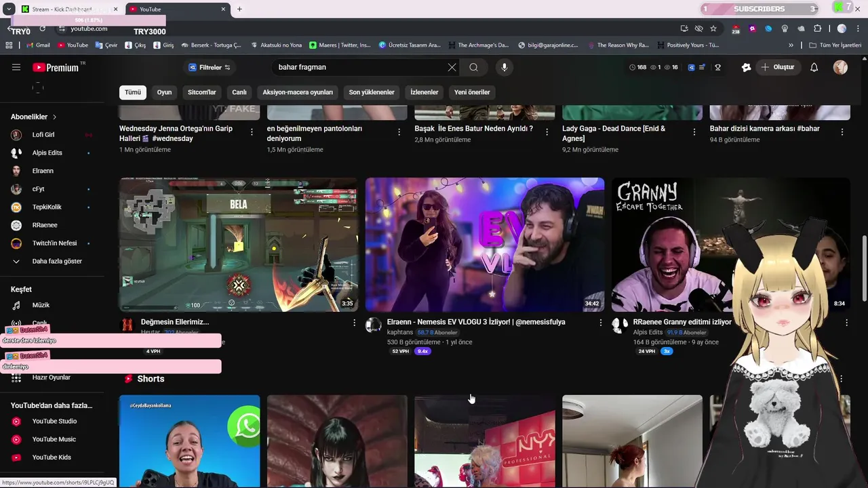
Task: Open Alpis Edits avatar under Granny video
Action: point(620,325)
